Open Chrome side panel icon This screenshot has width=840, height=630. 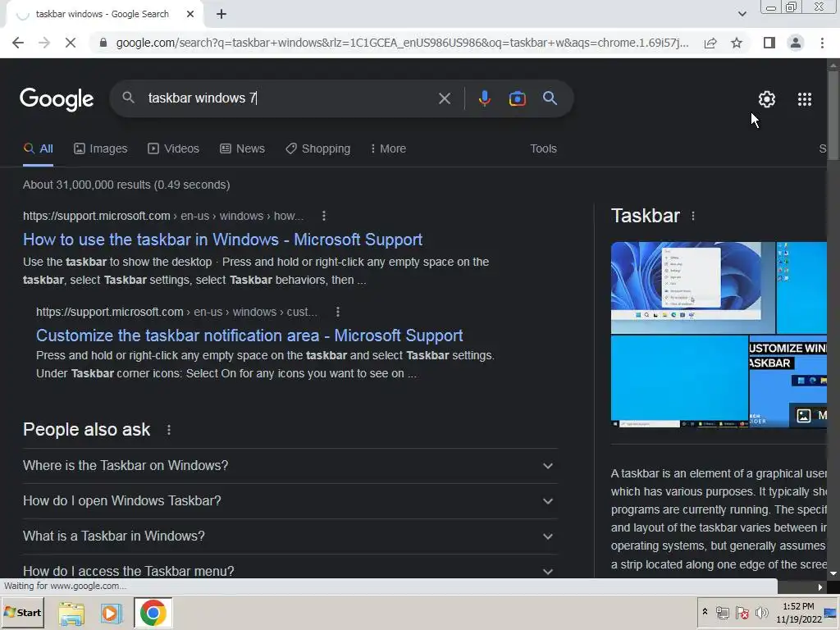click(x=769, y=43)
